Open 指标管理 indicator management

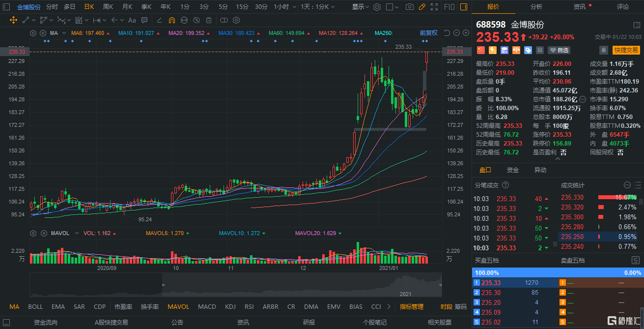(412, 307)
